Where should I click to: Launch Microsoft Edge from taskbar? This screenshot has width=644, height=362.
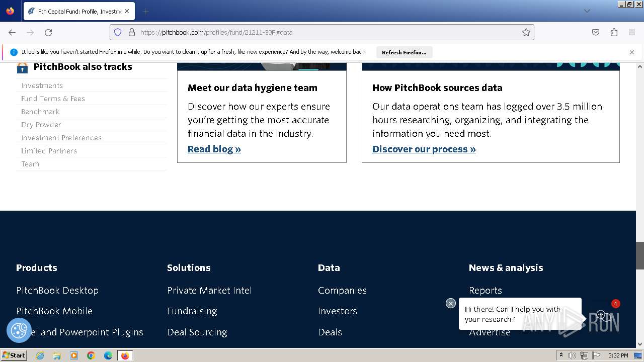[x=108, y=355]
